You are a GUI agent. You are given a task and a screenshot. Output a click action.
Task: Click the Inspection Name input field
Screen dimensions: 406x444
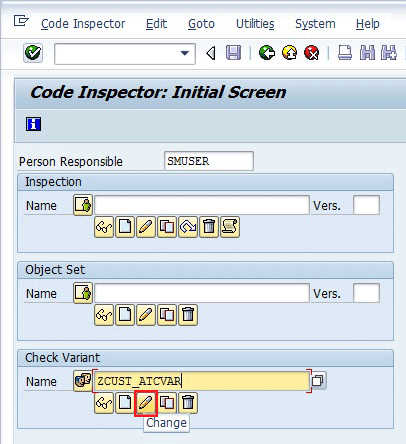point(202,205)
